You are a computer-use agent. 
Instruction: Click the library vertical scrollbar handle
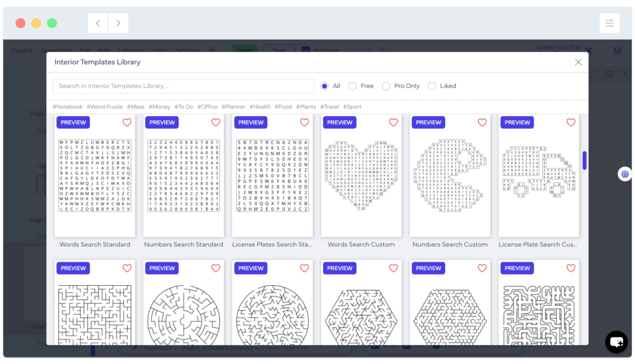[584, 161]
